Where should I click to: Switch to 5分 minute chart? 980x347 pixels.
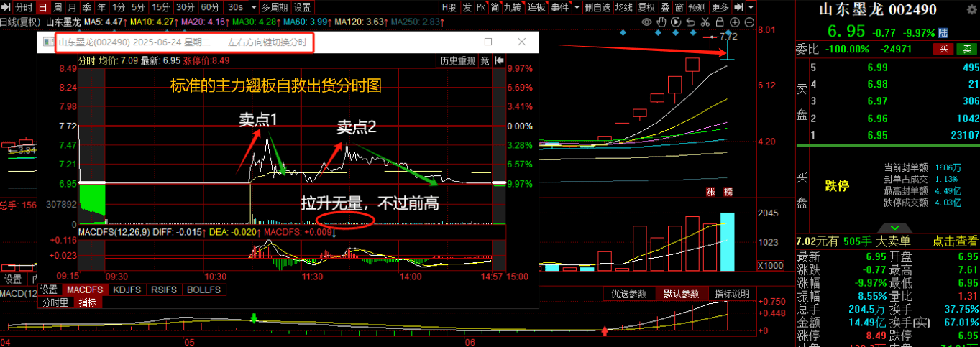click(x=139, y=7)
